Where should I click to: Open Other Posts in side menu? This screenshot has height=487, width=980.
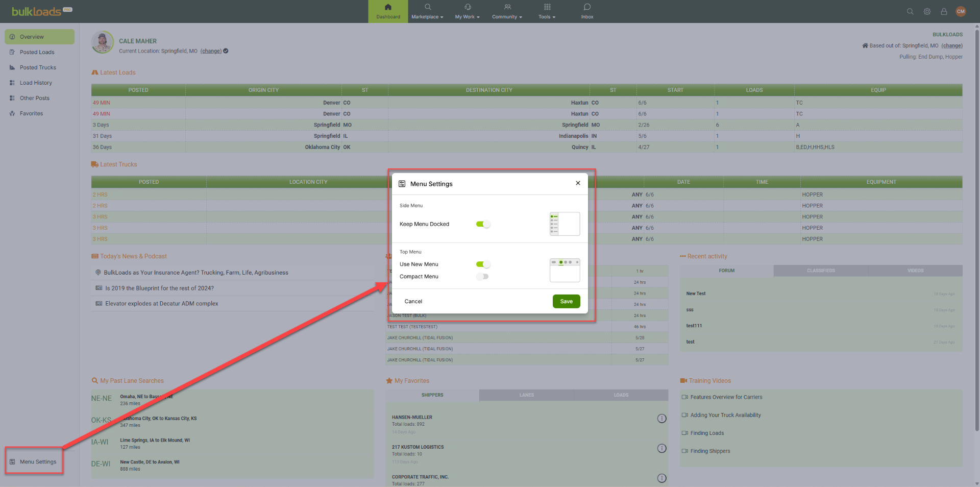[x=39, y=98]
